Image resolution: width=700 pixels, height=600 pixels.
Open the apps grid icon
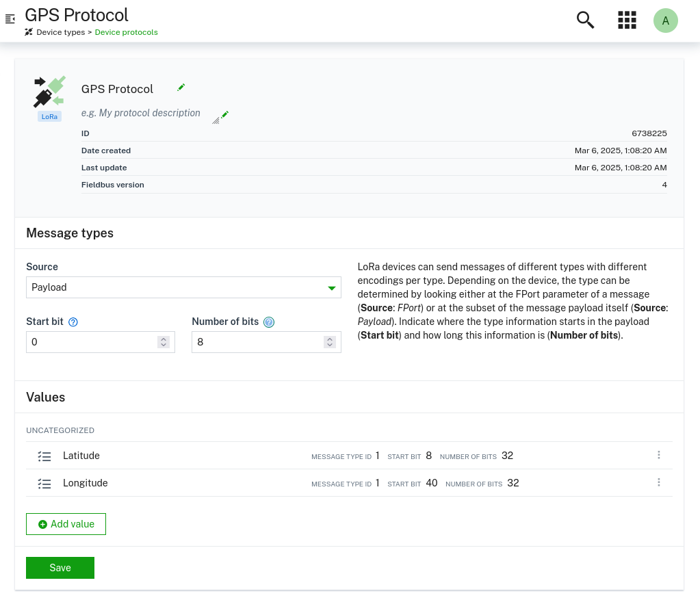click(627, 21)
